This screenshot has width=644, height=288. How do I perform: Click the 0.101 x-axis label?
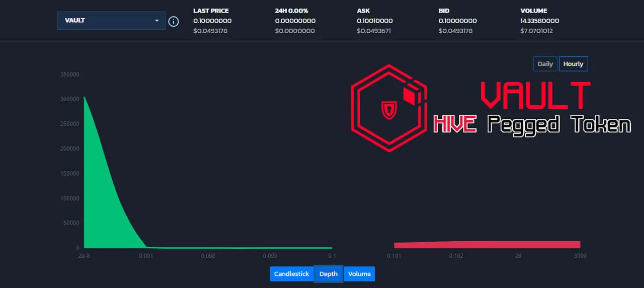[x=394, y=256]
